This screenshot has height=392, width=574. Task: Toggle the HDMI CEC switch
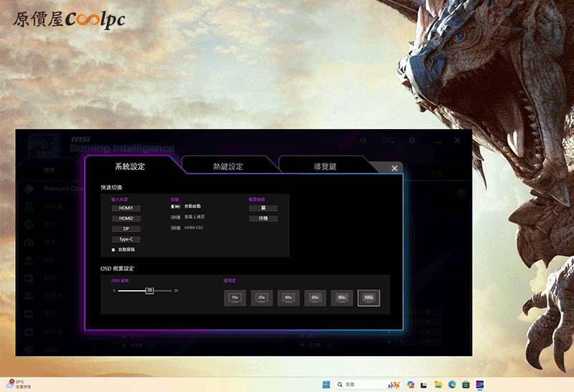[x=175, y=228]
